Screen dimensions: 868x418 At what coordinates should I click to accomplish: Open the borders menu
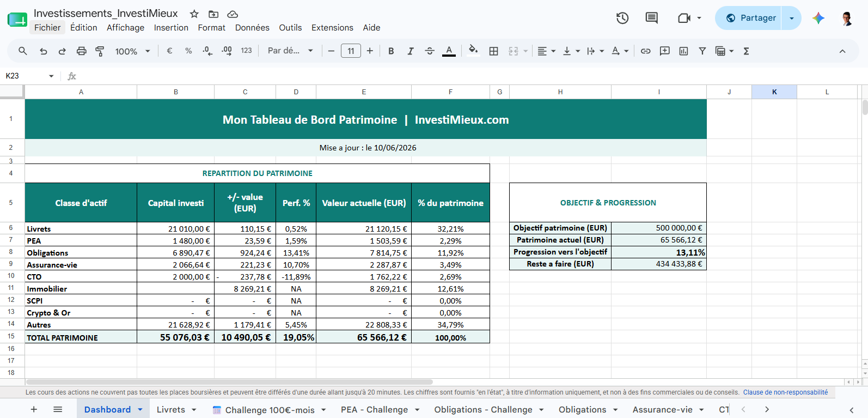click(494, 51)
